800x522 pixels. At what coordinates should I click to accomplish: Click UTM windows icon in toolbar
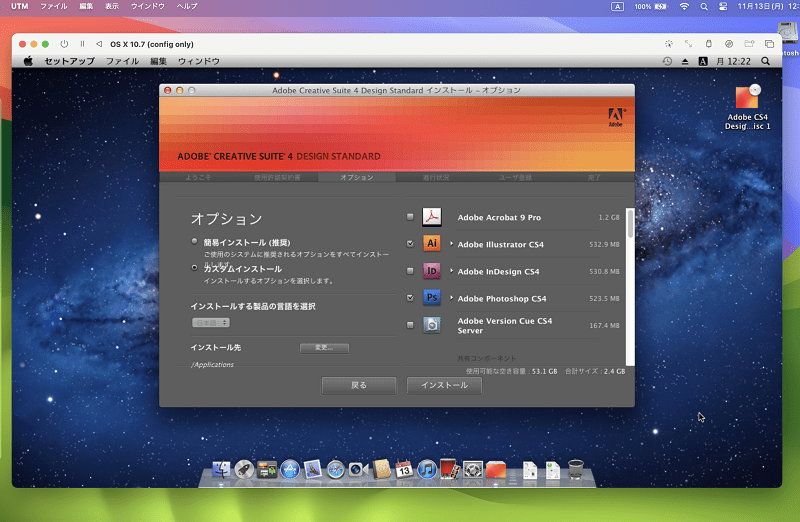pyautogui.click(x=769, y=44)
